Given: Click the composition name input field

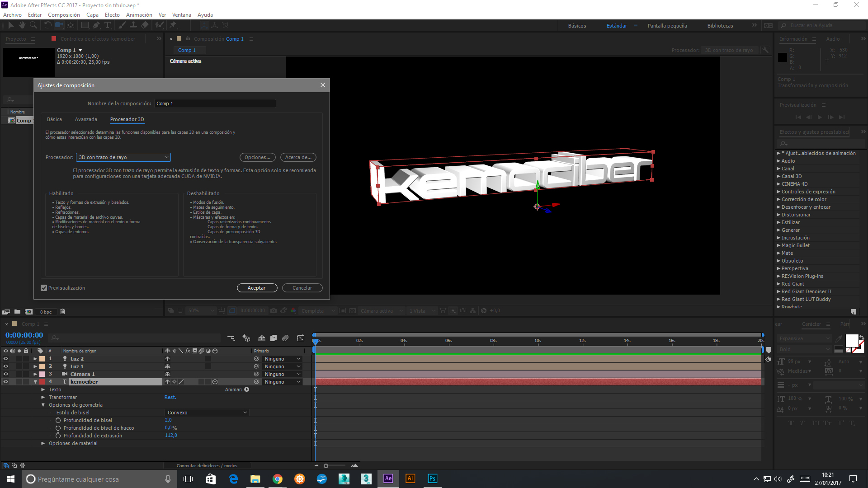Looking at the screenshot, I should (215, 103).
